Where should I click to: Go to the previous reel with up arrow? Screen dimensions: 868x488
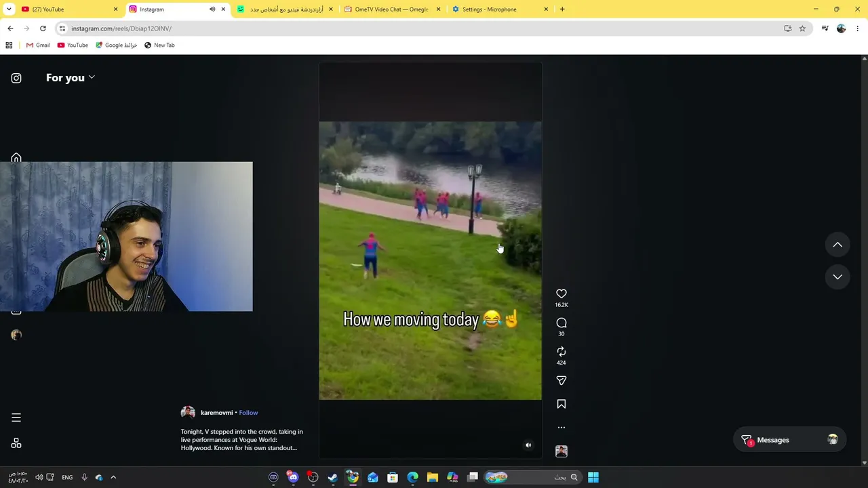(x=837, y=245)
